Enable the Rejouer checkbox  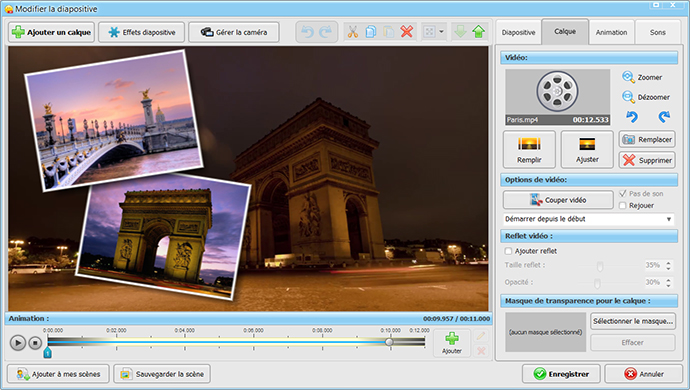coord(622,206)
